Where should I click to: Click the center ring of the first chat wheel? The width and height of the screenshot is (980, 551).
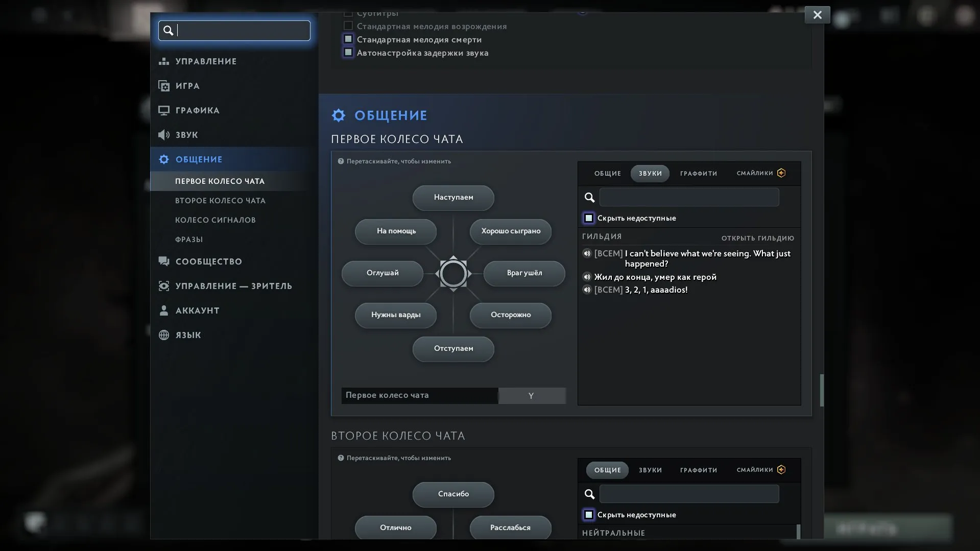coord(453,274)
